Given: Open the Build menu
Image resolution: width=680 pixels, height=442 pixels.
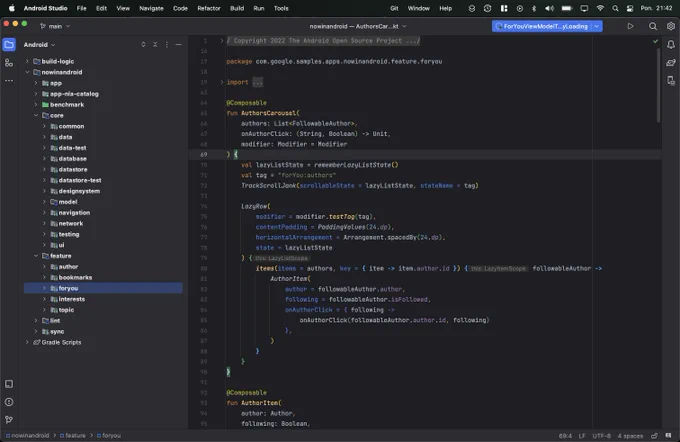Looking at the screenshot, I should coord(237,8).
